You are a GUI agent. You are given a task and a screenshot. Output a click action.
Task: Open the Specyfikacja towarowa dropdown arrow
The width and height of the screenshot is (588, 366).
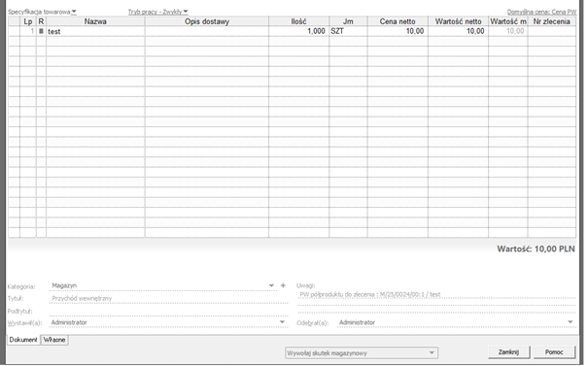(74, 12)
